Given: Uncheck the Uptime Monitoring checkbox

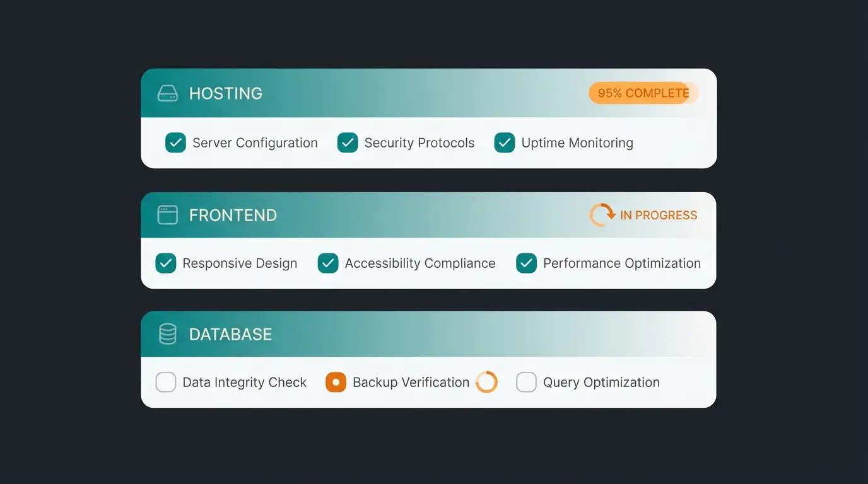Looking at the screenshot, I should point(504,142).
